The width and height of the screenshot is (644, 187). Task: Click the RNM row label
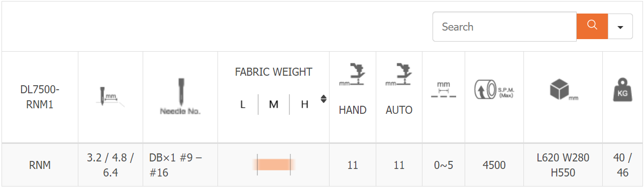click(x=40, y=165)
